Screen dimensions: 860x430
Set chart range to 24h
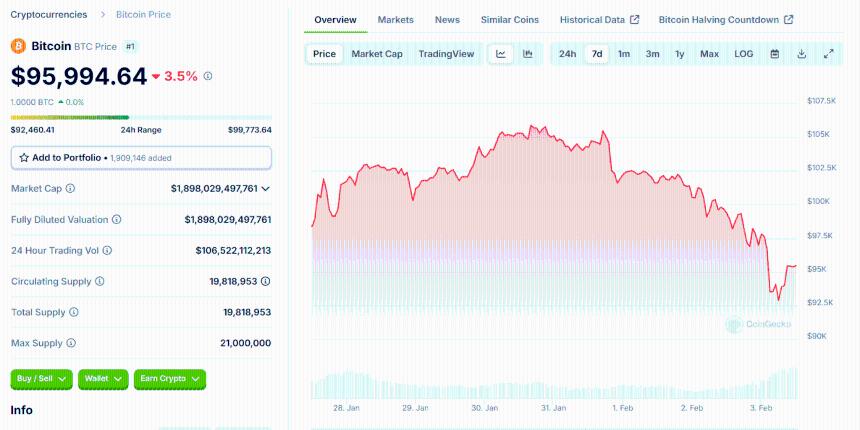568,54
